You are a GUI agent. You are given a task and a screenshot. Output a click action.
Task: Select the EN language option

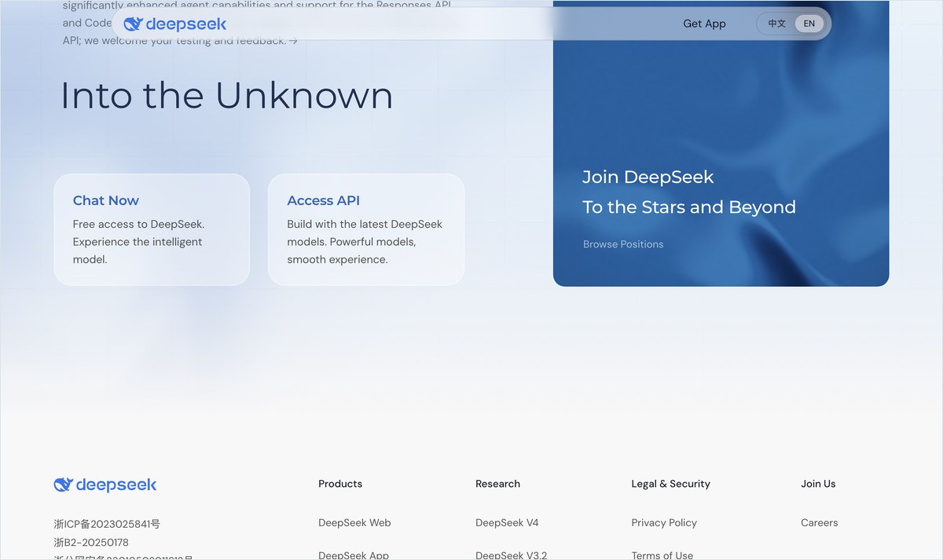tap(809, 24)
